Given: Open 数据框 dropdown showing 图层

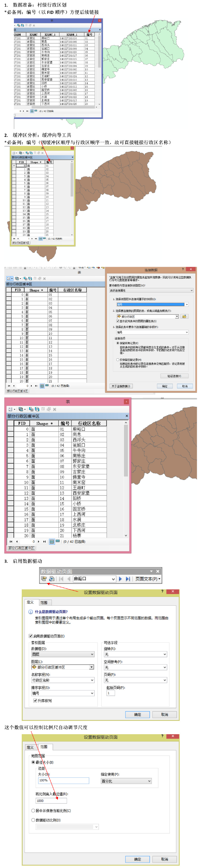Looking at the screenshot, I should (x=63, y=654).
